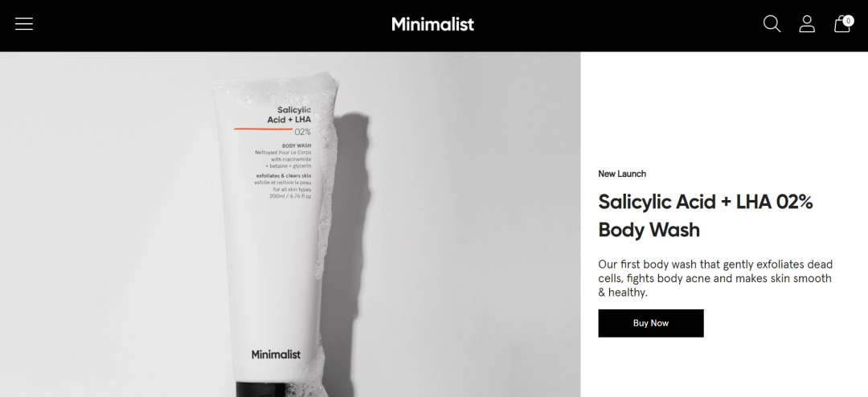Click the Salicylic Acid + LHA tube label
This screenshot has width=868, height=397.
tap(289, 115)
